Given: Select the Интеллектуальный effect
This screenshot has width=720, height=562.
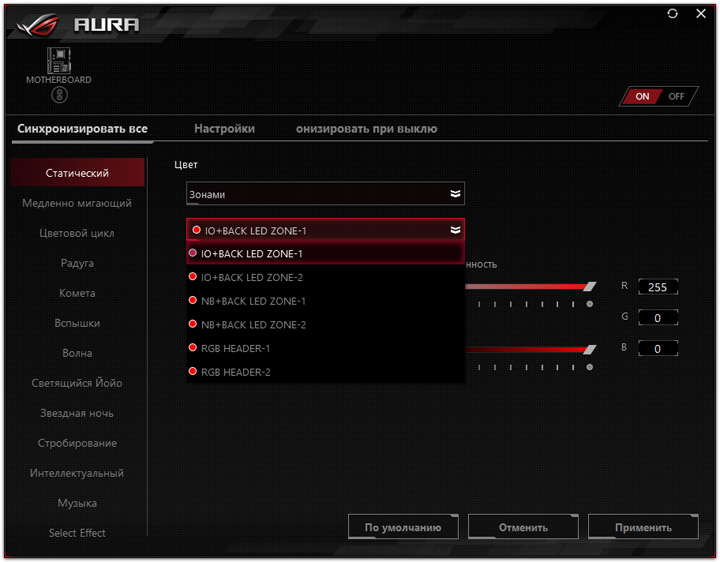Looking at the screenshot, I should [77, 473].
